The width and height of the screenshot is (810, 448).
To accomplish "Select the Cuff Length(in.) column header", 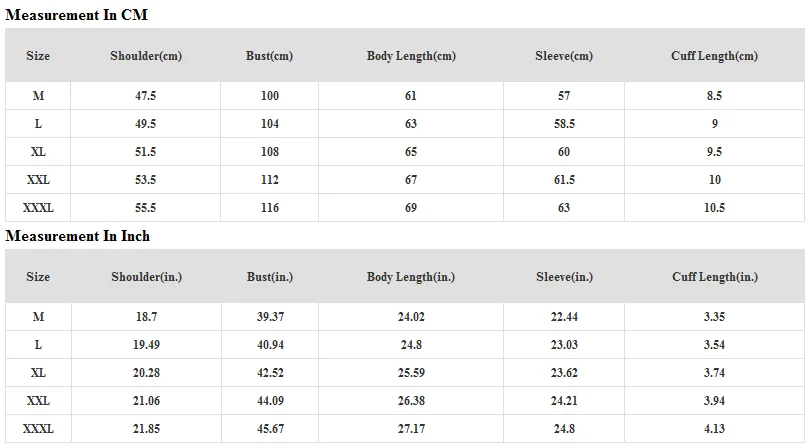I will pos(714,277).
